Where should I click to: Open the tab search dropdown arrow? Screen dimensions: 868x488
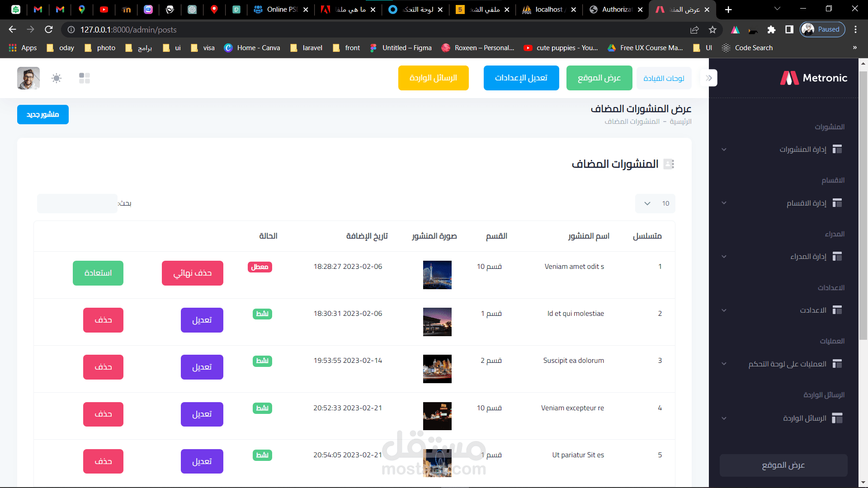(x=777, y=9)
